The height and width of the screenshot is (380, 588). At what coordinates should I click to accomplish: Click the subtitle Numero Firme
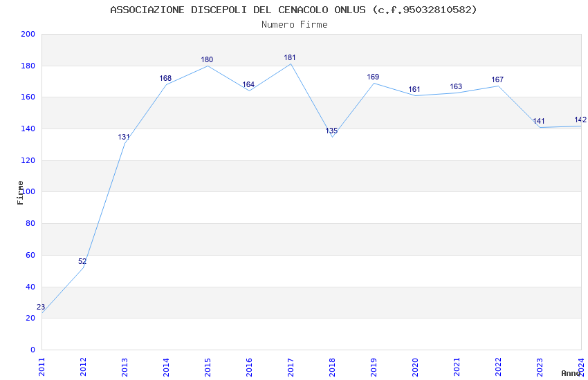[295, 25]
